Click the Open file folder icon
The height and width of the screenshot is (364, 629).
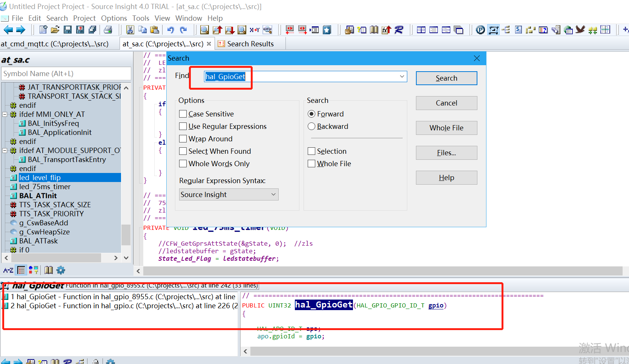pos(55,30)
